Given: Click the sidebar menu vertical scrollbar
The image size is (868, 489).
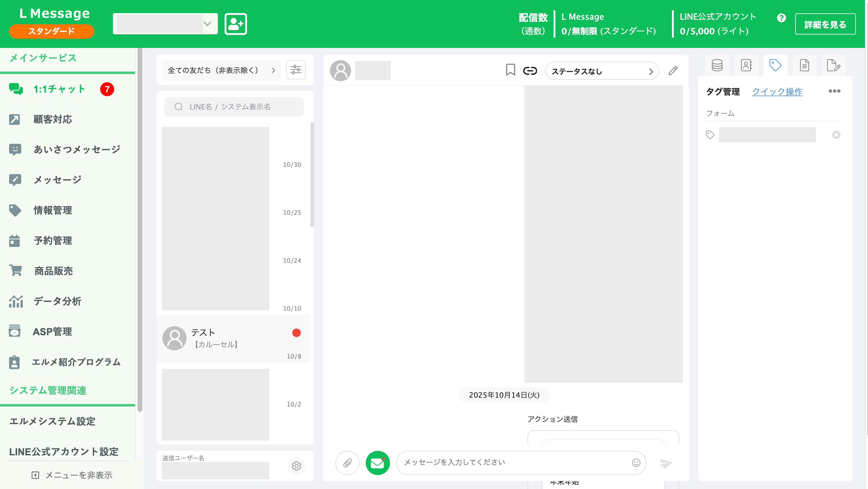Looking at the screenshot, I should click(140, 230).
